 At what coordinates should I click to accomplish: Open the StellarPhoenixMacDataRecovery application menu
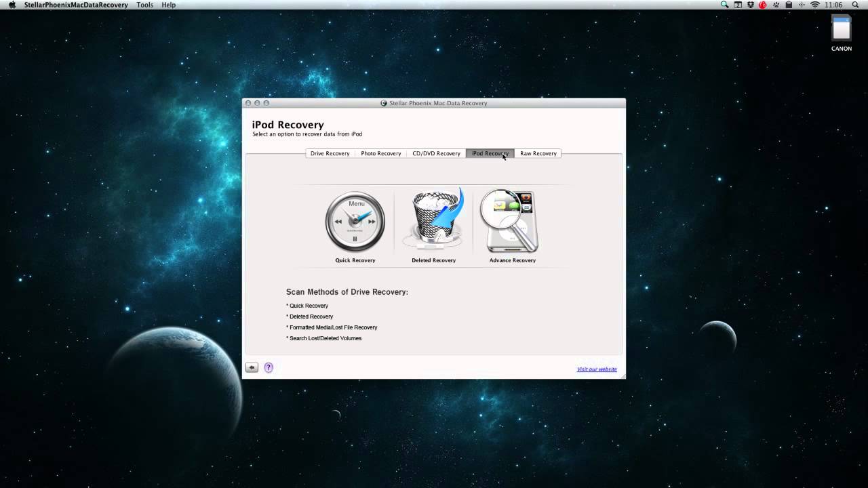(x=76, y=5)
